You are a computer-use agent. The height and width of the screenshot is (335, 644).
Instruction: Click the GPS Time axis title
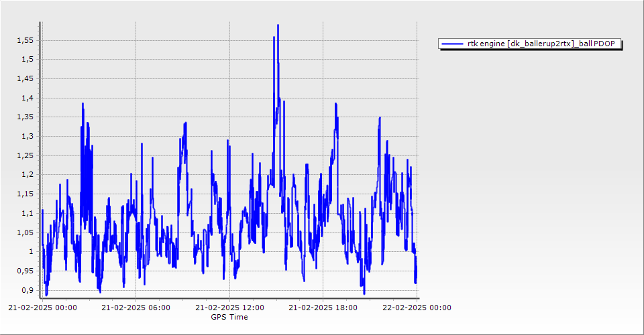pyautogui.click(x=229, y=317)
